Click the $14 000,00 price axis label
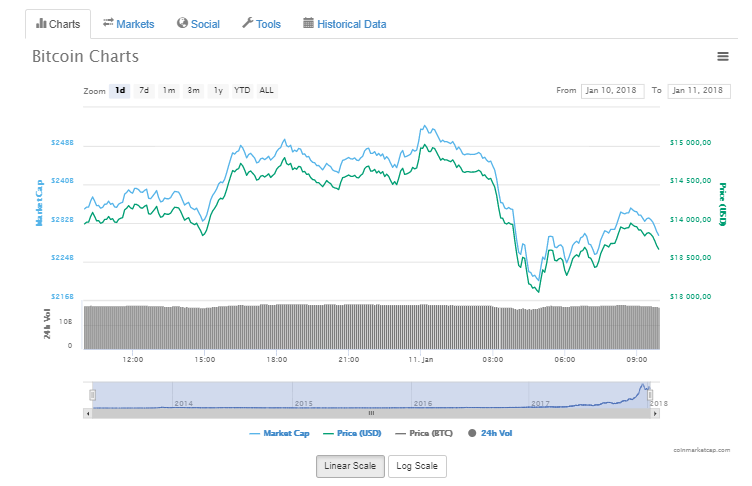Screen dimensions: 752x486 point(691,220)
